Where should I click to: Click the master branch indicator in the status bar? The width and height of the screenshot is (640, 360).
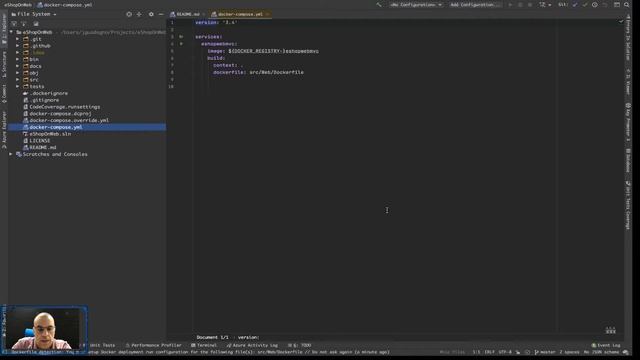[545, 352]
